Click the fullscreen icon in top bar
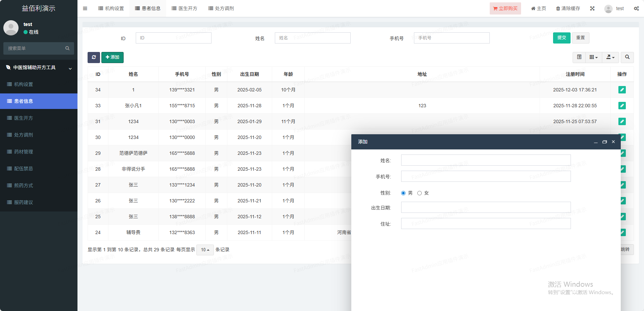Screen dimensions: 644x311 (592, 8)
